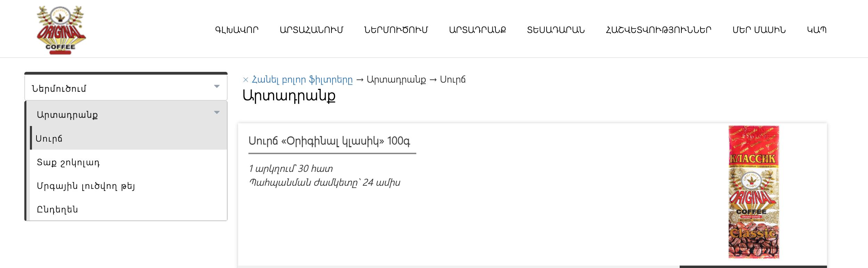Image resolution: width=868 pixels, height=268 pixels.
Task: Open ԱՐՏԱԴՐԱՆՔ in top navigation
Action: click(x=477, y=30)
